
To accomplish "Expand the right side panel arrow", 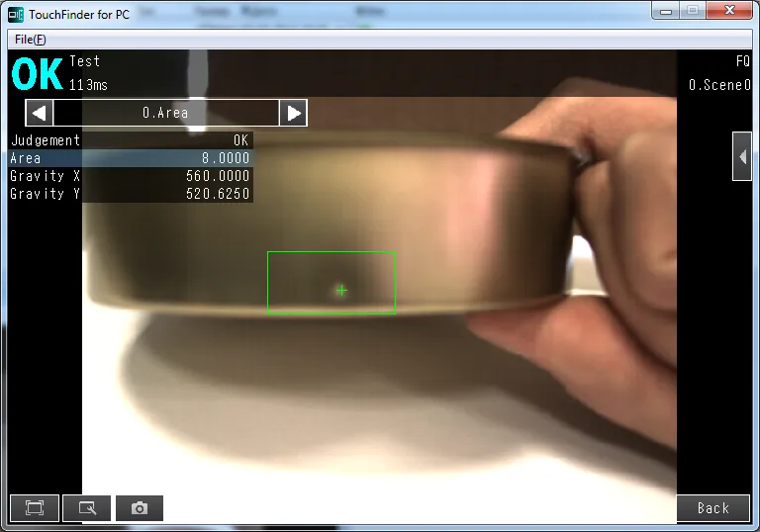I will point(741,156).
